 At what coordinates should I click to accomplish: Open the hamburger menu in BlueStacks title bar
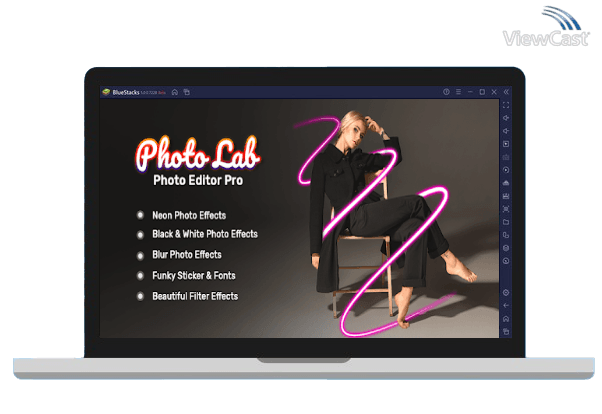tap(458, 92)
